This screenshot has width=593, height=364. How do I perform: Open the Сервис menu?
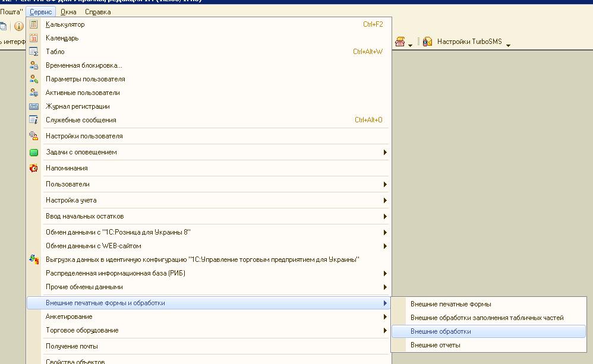(41, 12)
